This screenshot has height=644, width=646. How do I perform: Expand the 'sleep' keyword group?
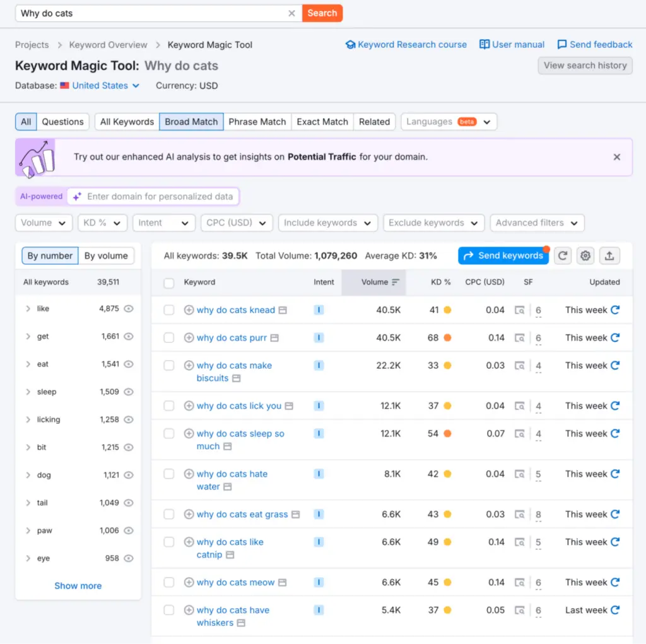pyautogui.click(x=28, y=392)
